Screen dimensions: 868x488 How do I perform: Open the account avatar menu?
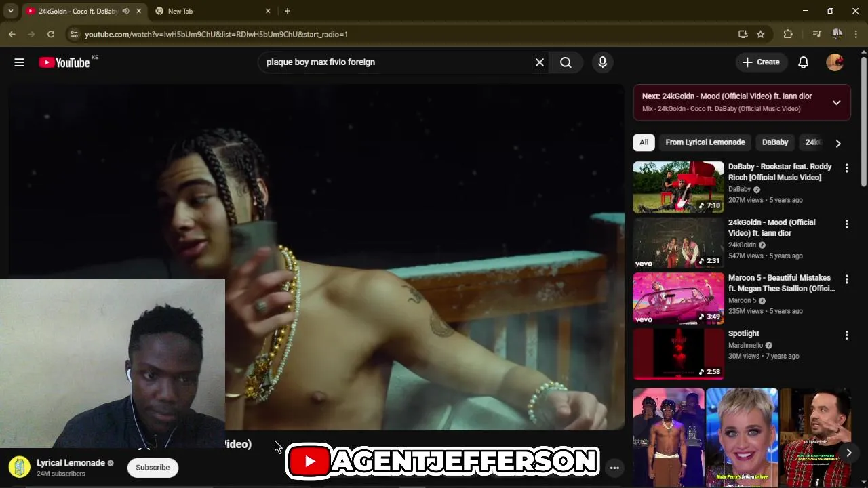point(835,62)
